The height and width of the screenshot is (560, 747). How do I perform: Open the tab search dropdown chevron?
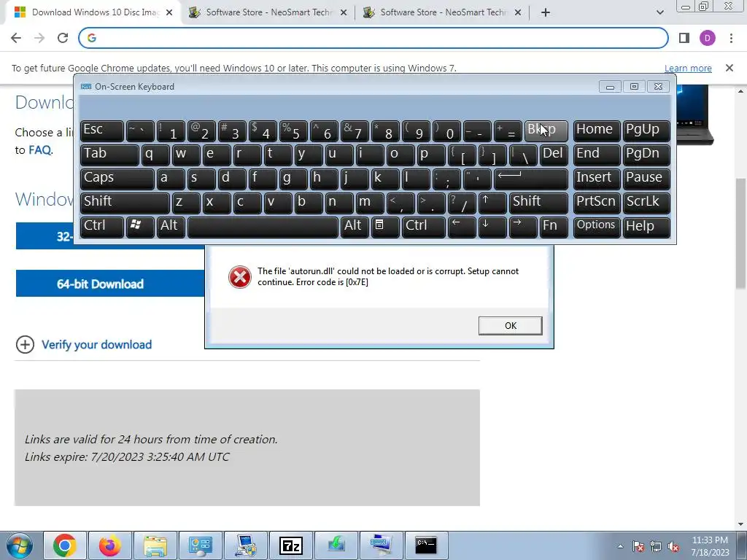pos(659,12)
